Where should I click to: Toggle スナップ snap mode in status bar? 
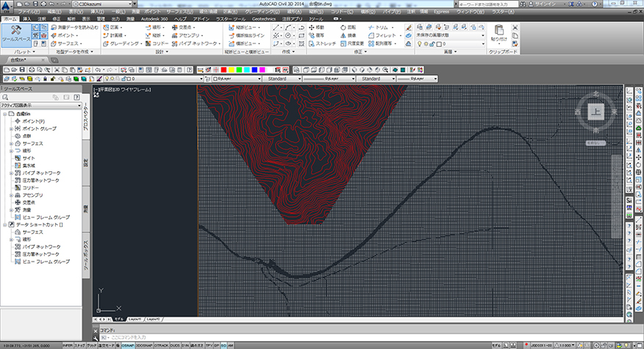pos(79,346)
